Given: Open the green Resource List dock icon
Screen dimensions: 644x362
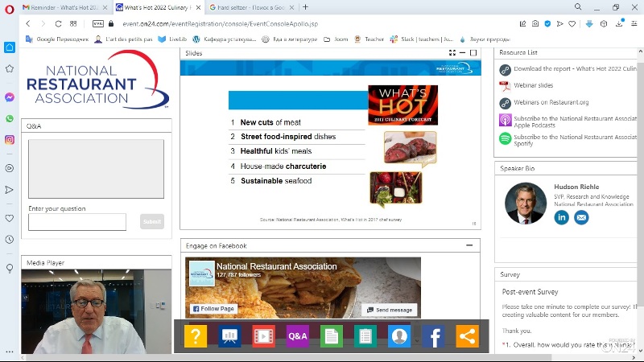Looking at the screenshot, I should tap(332, 336).
